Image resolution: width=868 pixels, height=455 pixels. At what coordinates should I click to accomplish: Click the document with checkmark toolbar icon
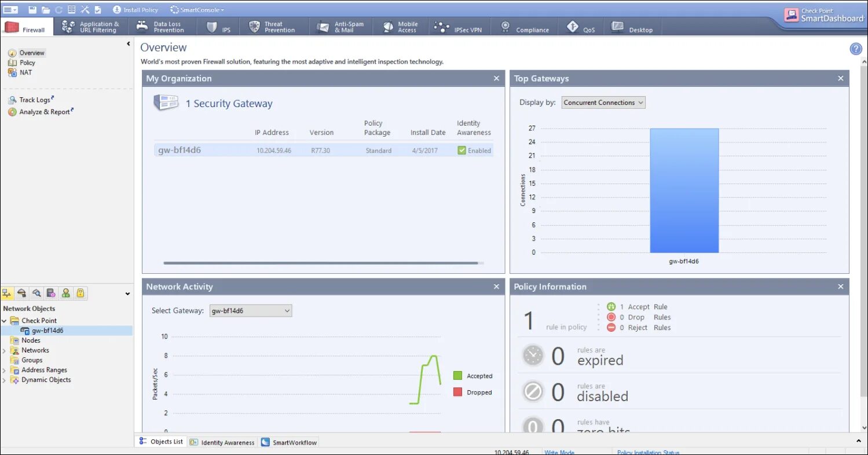[98, 9]
